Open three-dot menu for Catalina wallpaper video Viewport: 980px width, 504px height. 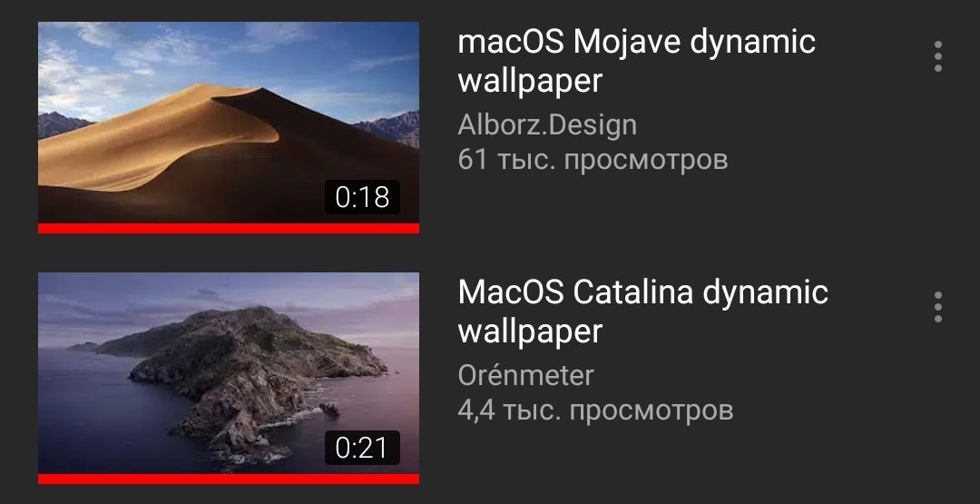(x=937, y=307)
